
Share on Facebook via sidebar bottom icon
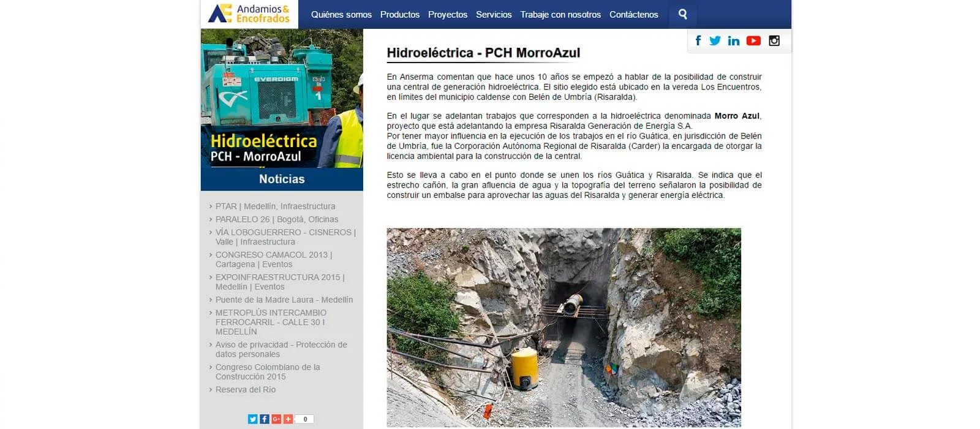point(264,419)
